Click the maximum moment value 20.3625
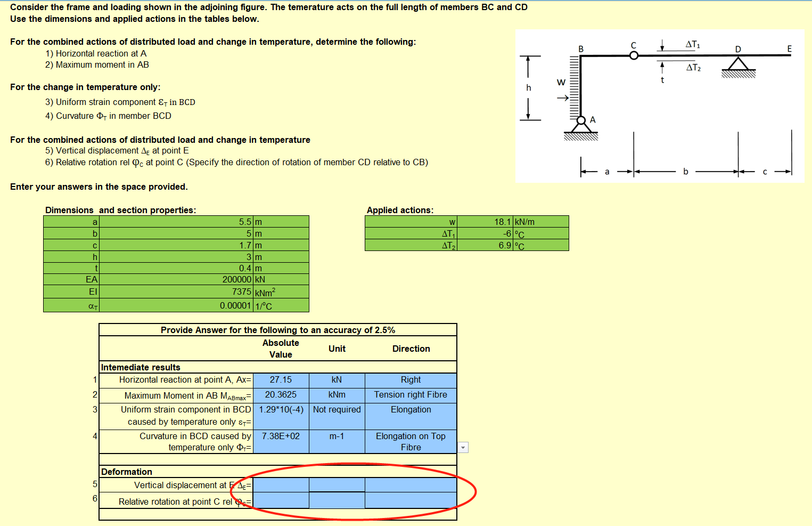 pos(281,395)
